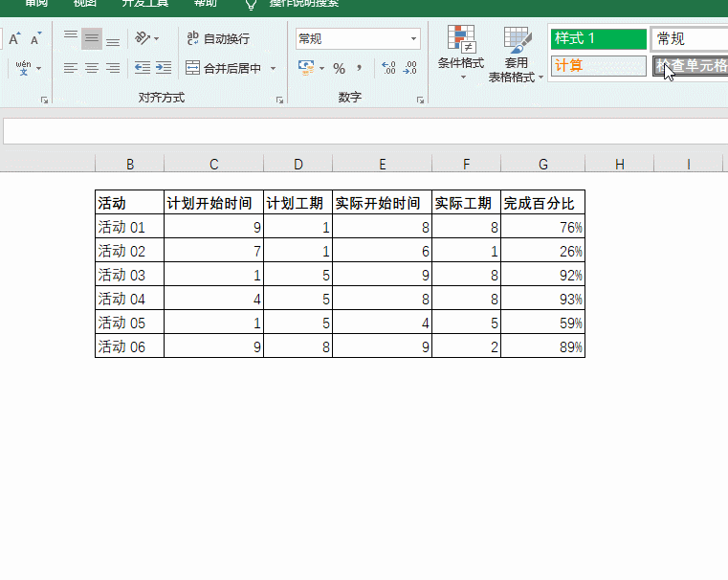Open the accounting format dropdown arrow
Screen dimensions: 728x580
[x=321, y=68]
